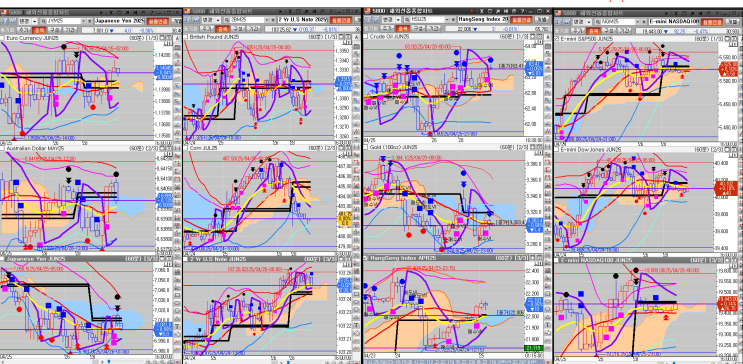The height and width of the screenshot is (364, 743).
Task: Check the Crude Oil JUN25 chart checkbox
Action: click(365, 36)
